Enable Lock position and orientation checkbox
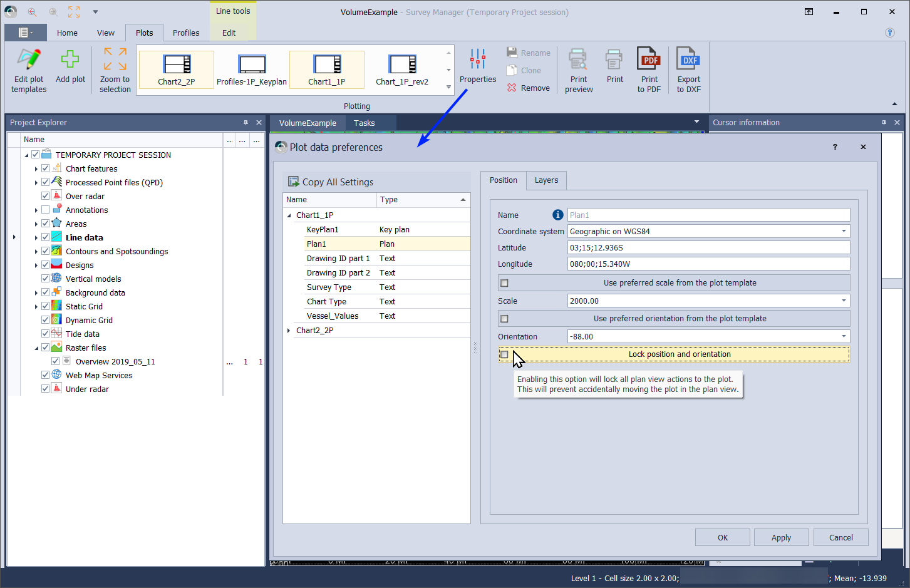Screen dimensions: 910x588 [x=505, y=354]
